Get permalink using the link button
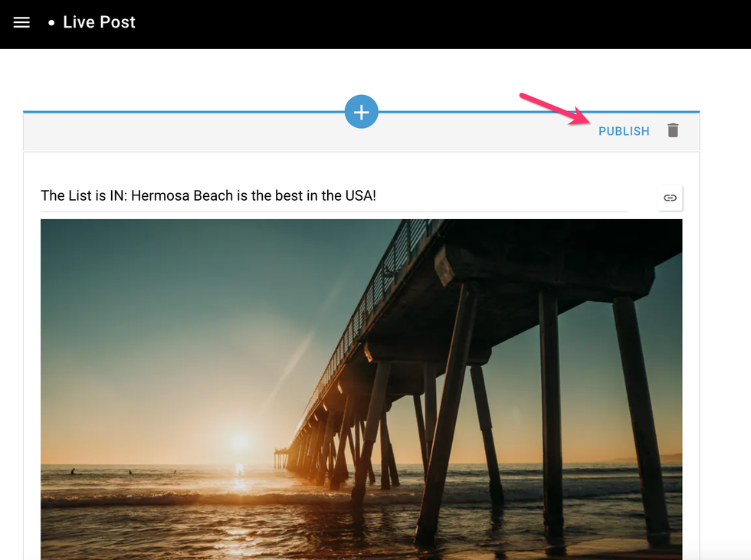Screen dimensions: 751x560 (670, 198)
